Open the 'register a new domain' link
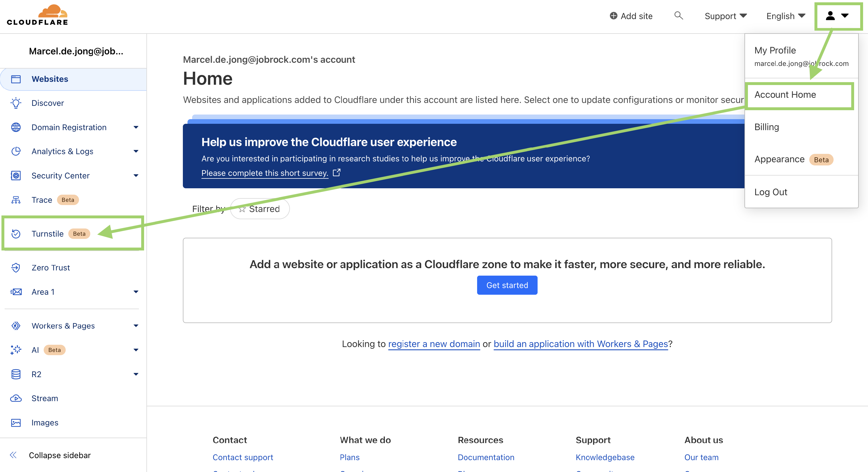The width and height of the screenshot is (868, 472). click(434, 344)
